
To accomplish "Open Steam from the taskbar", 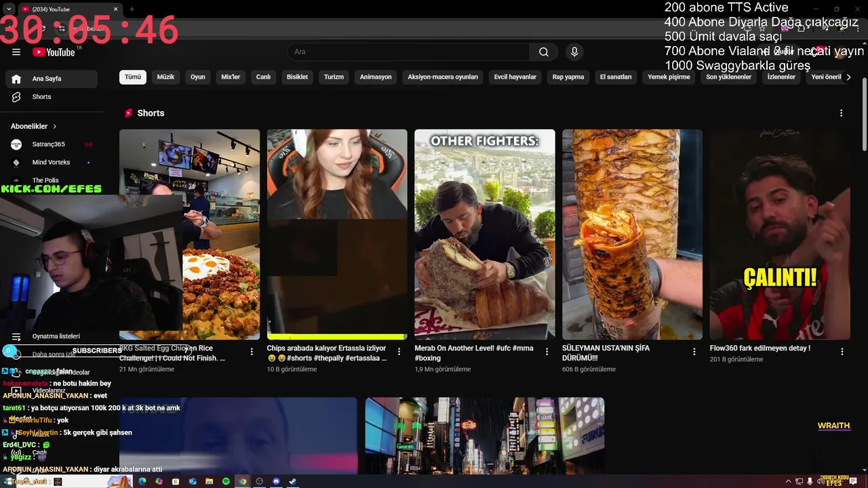I will click(x=293, y=482).
